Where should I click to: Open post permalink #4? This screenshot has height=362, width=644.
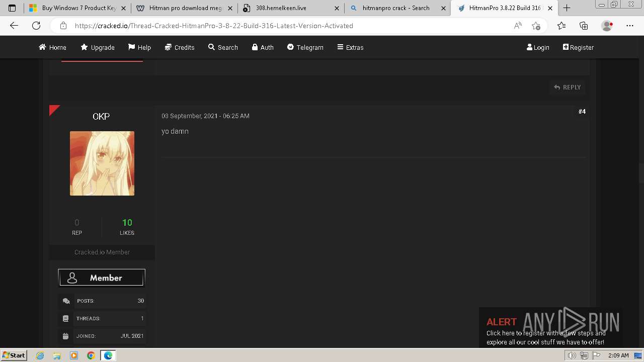point(582,112)
